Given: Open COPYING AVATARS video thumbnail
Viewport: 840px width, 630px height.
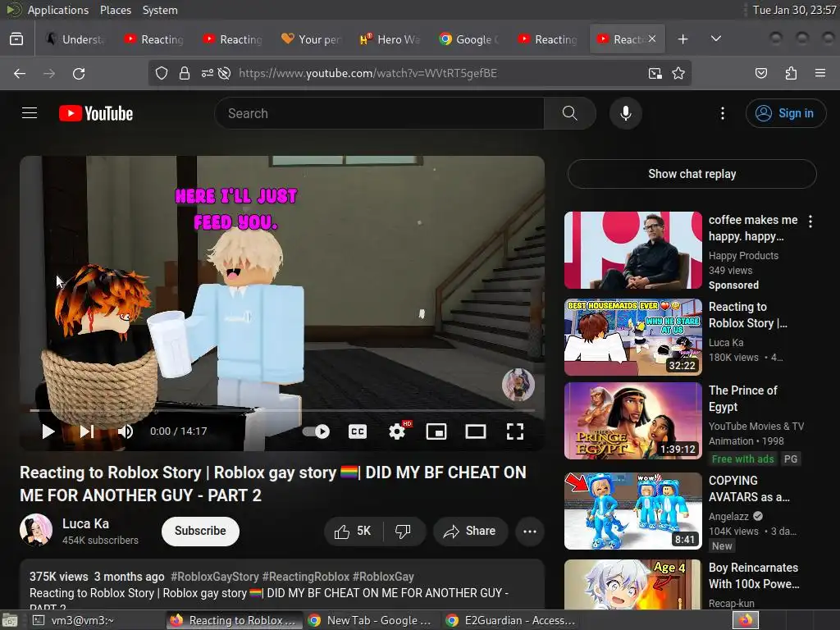Looking at the screenshot, I should point(632,510).
